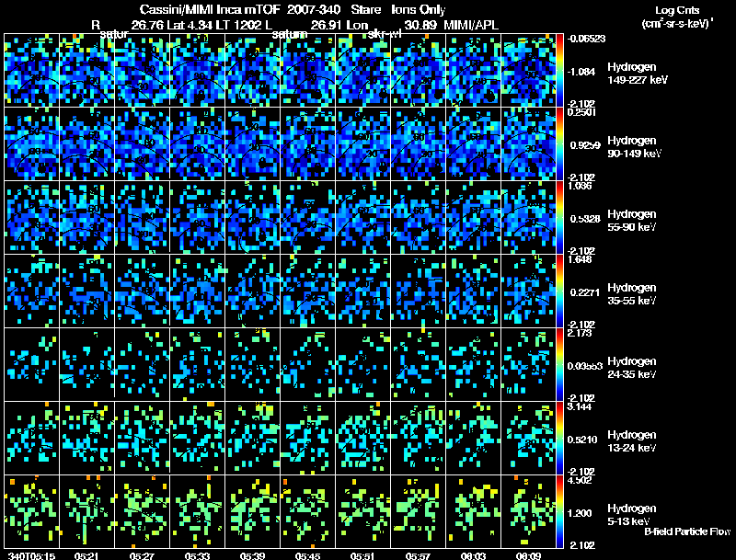Click the Hydrogen 5-13 keV image at 05:57

coord(419,511)
